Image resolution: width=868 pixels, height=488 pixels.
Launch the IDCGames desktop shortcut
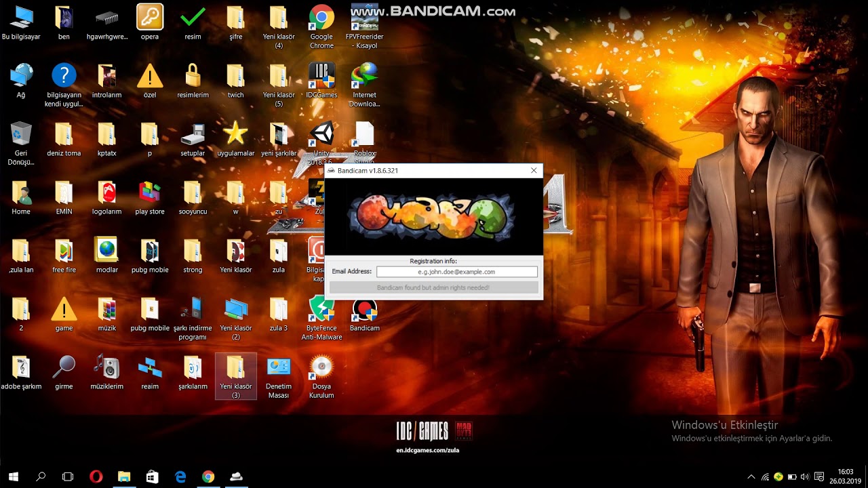tap(321, 76)
